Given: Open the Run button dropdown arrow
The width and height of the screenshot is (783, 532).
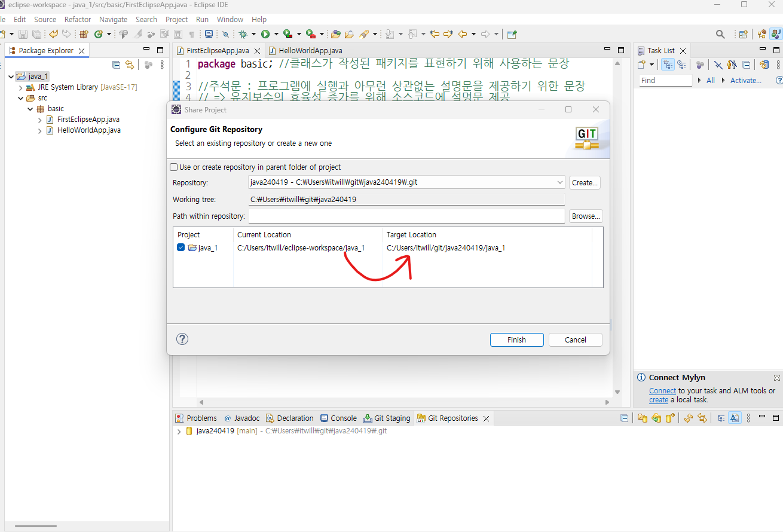Looking at the screenshot, I should [276, 34].
